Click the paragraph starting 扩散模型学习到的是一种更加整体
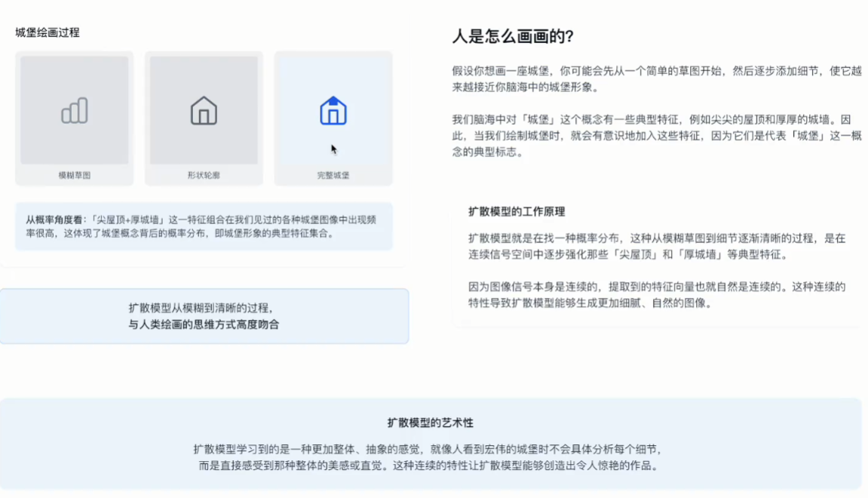Viewport: 868px width, 498px height. (427, 449)
